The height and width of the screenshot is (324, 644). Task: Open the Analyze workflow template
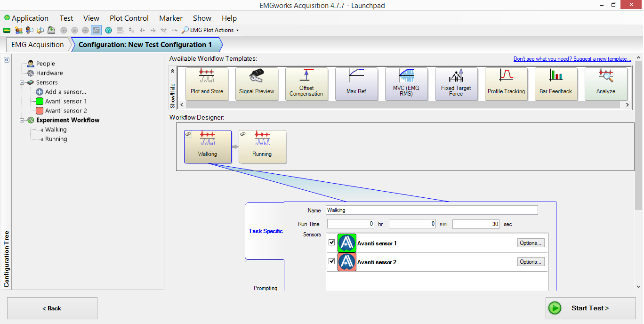[x=606, y=84]
